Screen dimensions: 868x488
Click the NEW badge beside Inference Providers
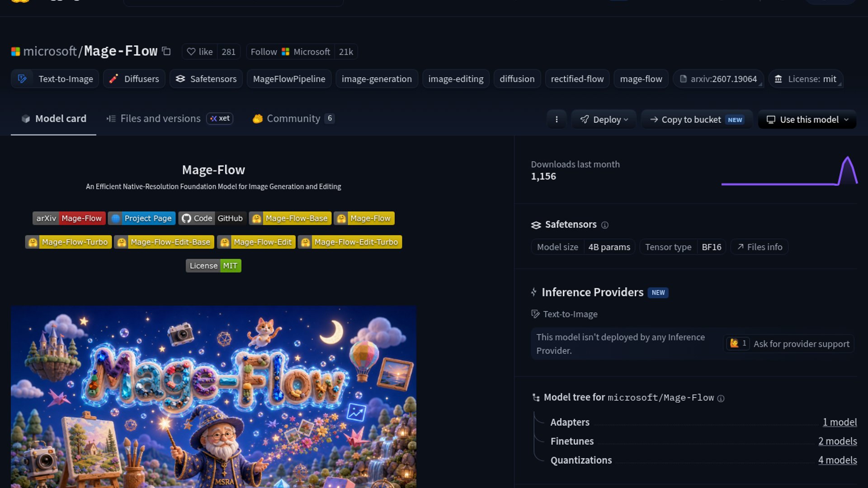pyautogui.click(x=658, y=293)
